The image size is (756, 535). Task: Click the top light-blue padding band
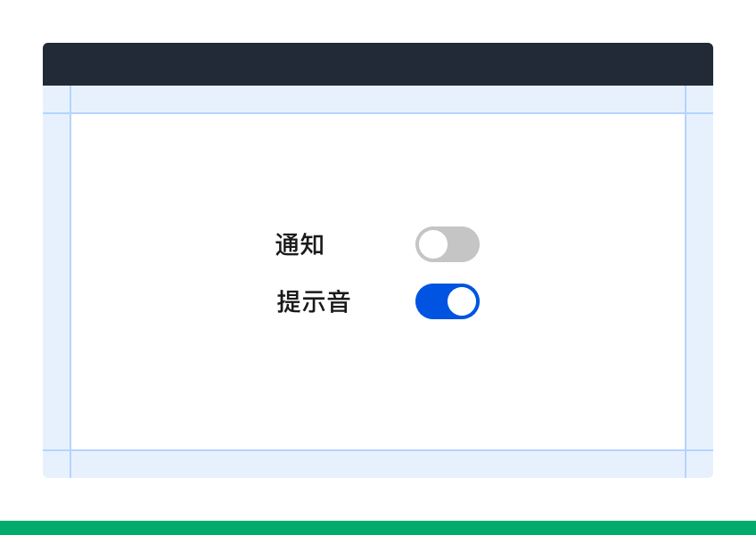pos(378,99)
